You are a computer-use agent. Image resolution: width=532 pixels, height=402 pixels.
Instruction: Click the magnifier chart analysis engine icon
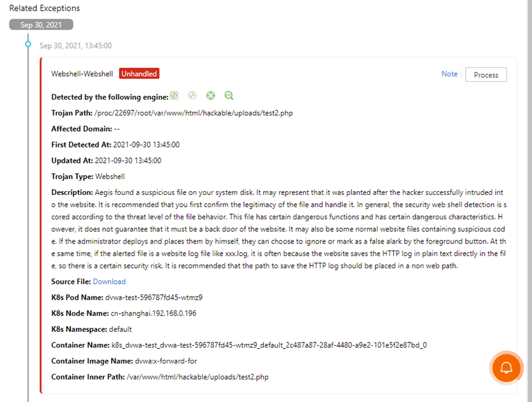[229, 96]
